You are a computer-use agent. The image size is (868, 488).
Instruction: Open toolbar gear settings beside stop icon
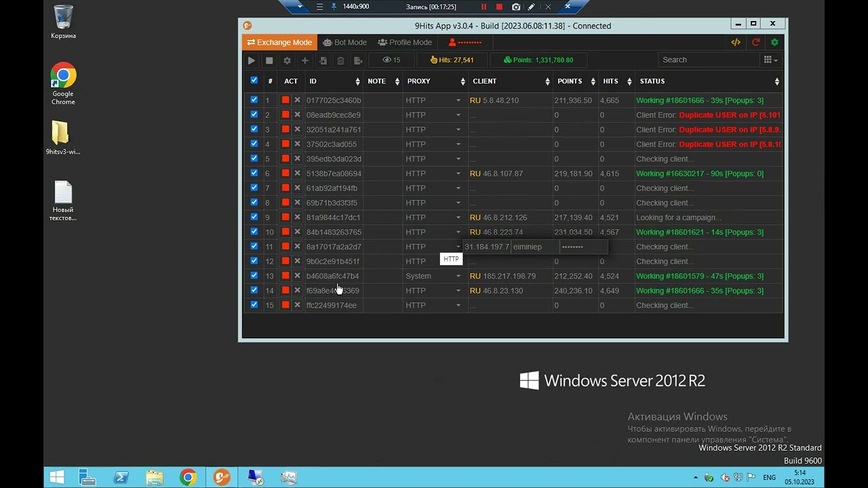coord(287,60)
